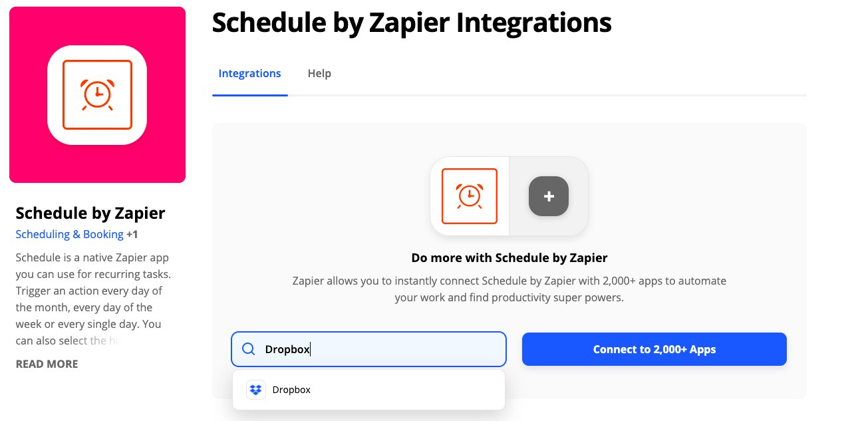The height and width of the screenshot is (421, 868).
Task: Expand the description via READ MORE
Action: pos(47,364)
